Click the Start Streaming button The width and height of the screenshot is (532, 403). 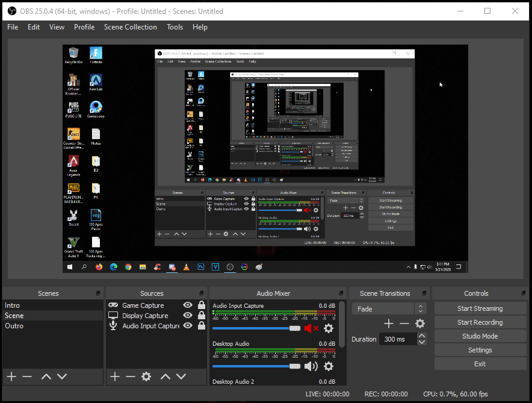click(480, 308)
